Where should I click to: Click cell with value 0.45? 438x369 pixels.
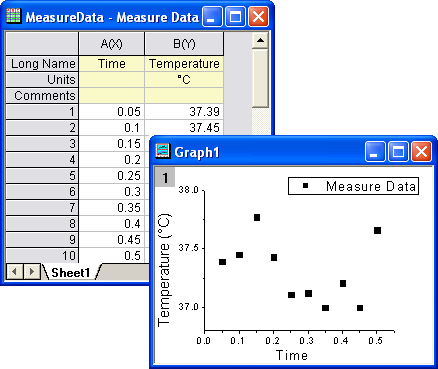click(112, 240)
